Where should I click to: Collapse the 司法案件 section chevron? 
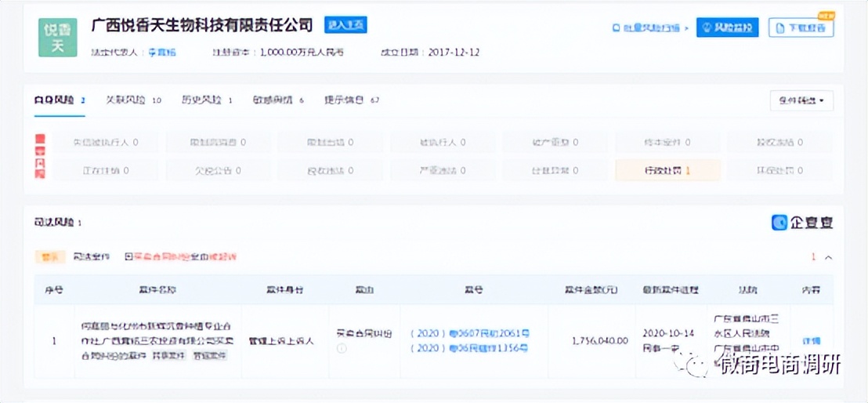click(829, 257)
